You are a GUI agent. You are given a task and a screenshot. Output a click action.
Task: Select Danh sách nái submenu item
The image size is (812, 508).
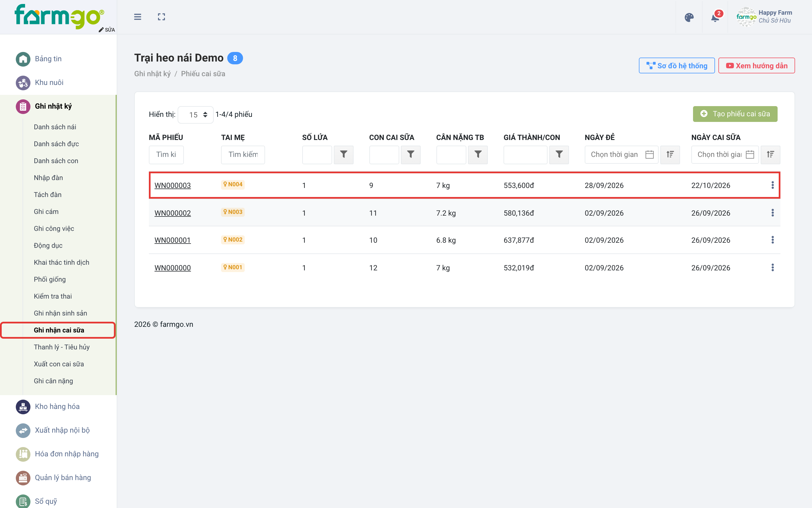(x=55, y=127)
